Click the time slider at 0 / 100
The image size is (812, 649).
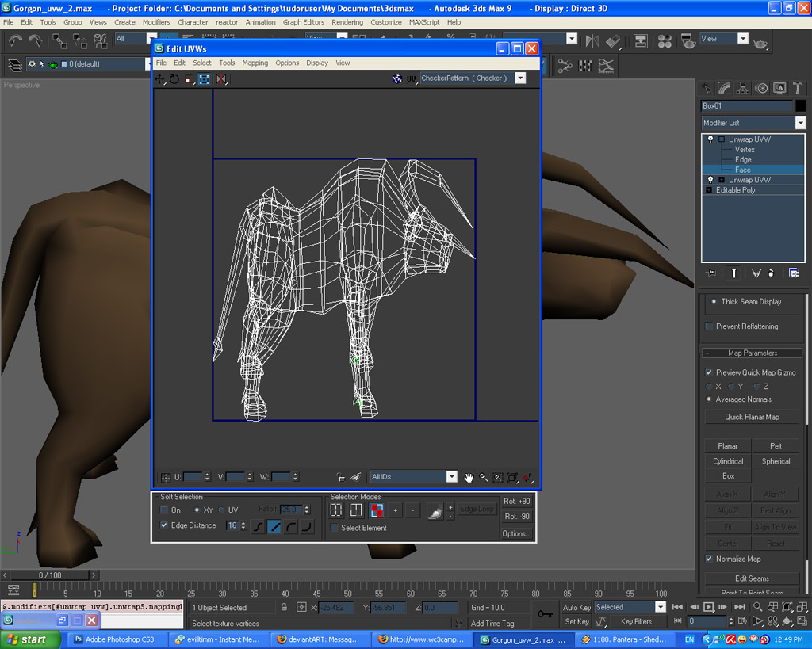[50, 575]
